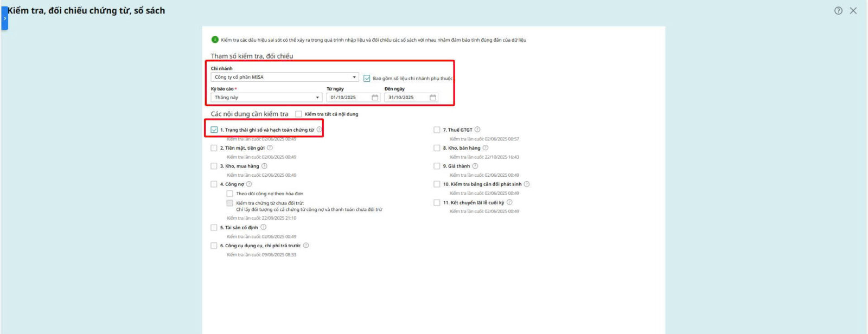Click timestamp Kiểm tra lần cuối 22/09/2025 21:10
Screen dimensions: 868x334
coord(261,218)
